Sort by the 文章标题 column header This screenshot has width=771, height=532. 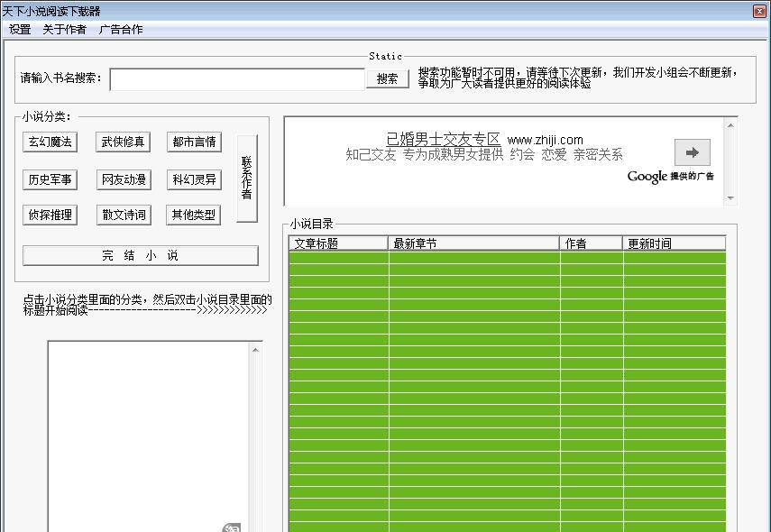338,243
